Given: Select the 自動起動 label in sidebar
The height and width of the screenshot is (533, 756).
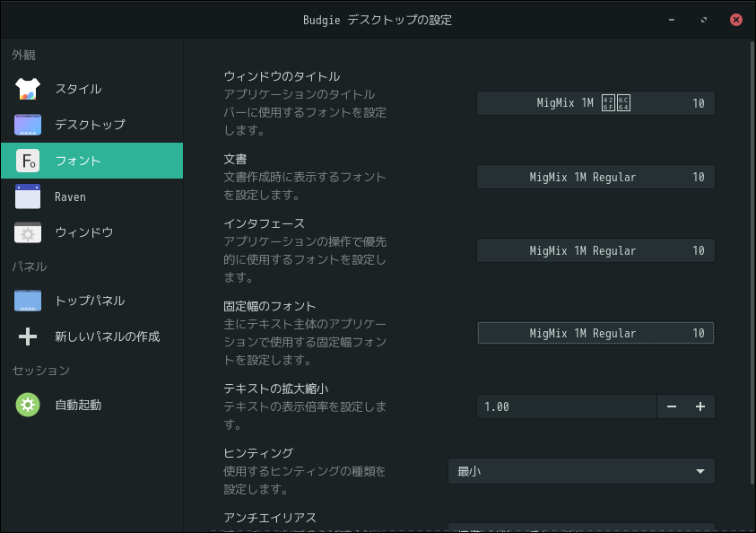Looking at the screenshot, I should pyautogui.click(x=78, y=405).
